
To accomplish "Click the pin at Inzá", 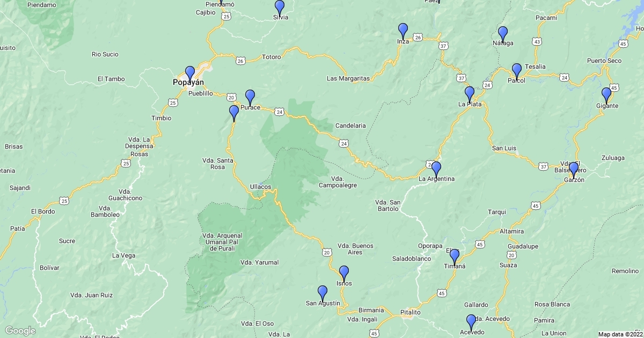I will click(x=403, y=31).
